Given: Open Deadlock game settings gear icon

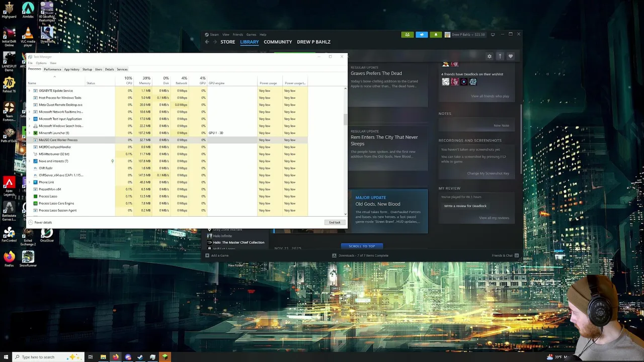Looking at the screenshot, I should (x=489, y=56).
